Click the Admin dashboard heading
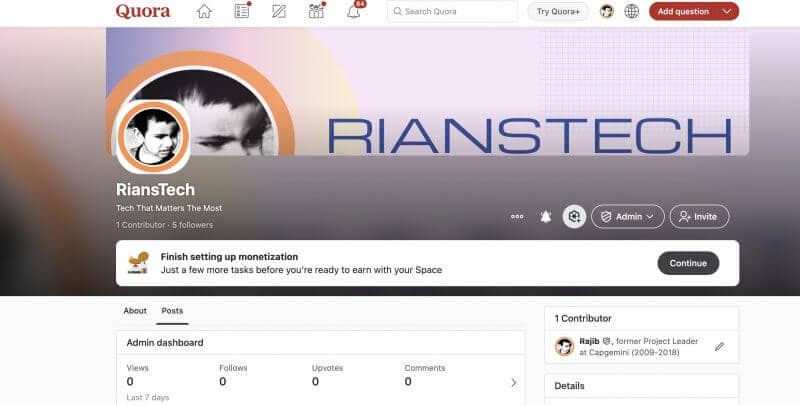 click(x=165, y=343)
